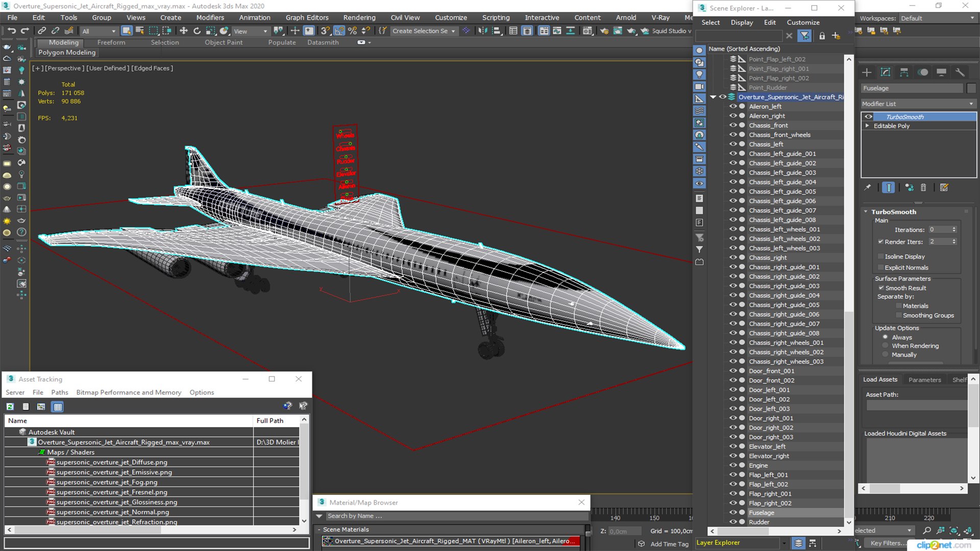
Task: Switch Asset Tracking to table view icon
Action: (58, 407)
